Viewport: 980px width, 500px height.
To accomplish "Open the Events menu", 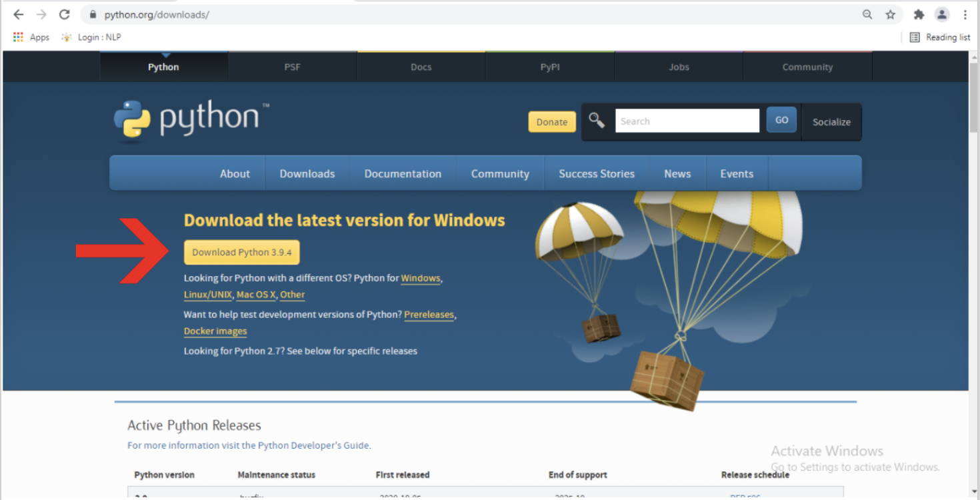I will point(737,173).
